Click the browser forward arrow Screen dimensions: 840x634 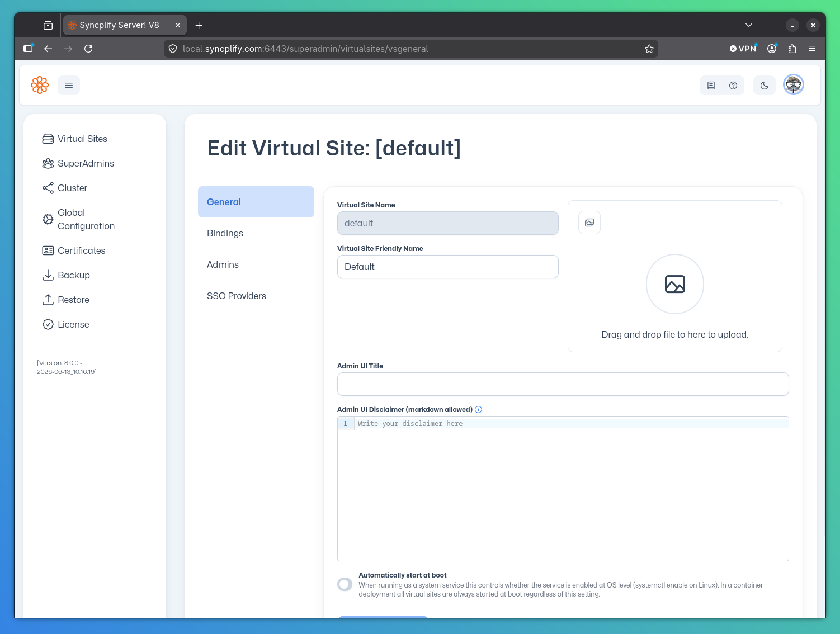tap(68, 49)
